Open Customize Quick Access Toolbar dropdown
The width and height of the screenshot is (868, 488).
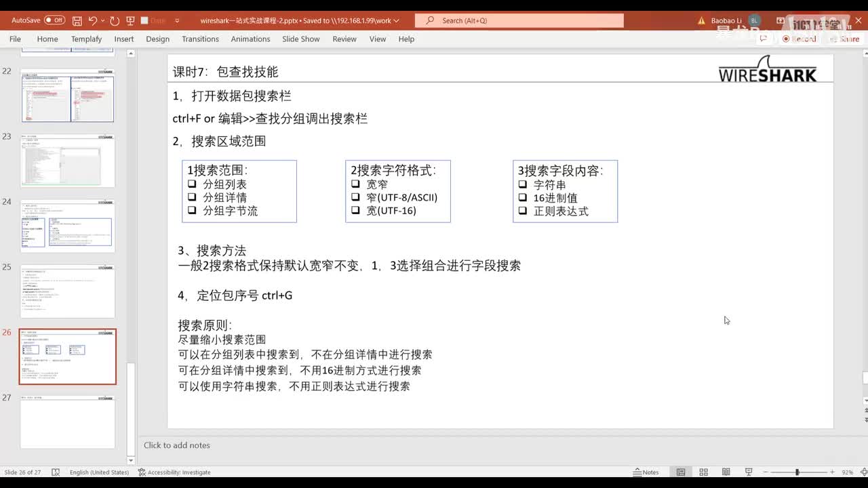[177, 21]
